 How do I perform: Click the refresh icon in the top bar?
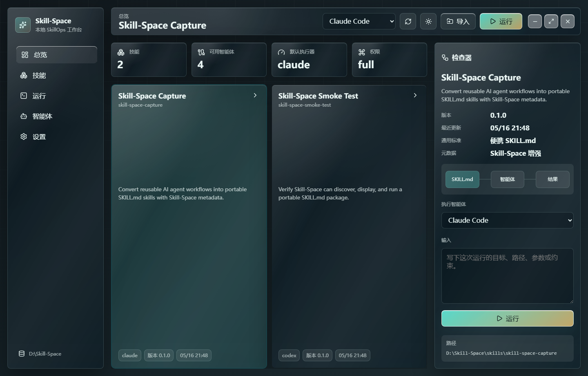[408, 21]
